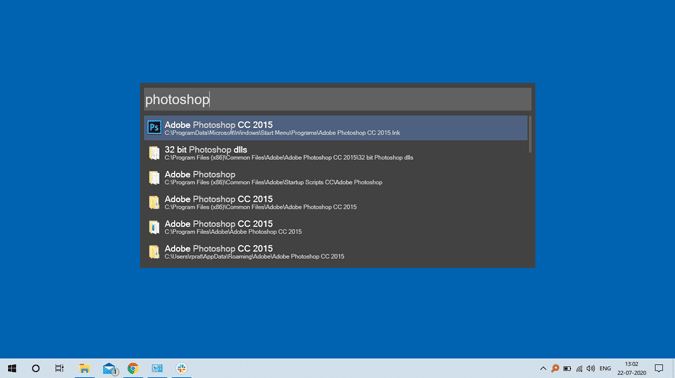Open the blue-window app icon beside Chrome
675x378 pixels.
coord(157,369)
